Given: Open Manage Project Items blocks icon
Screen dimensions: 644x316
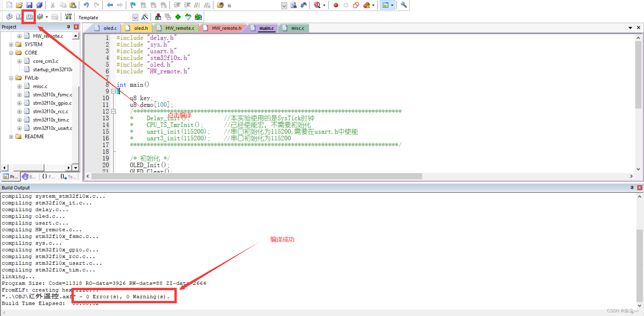Looking at the screenshot, I should [x=158, y=17].
